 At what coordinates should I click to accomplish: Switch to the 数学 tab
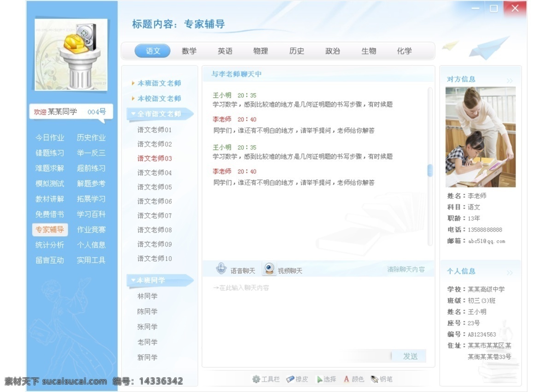click(189, 51)
